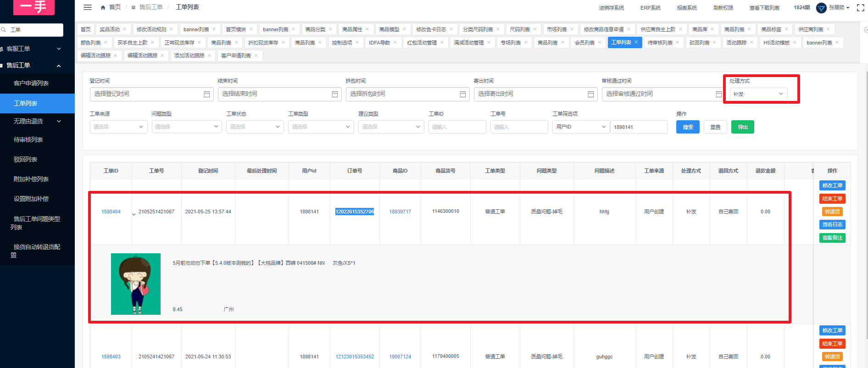This screenshot has width=868, height=368.
Task: Close the 修改活动规则 tab
Action: pos(172,29)
